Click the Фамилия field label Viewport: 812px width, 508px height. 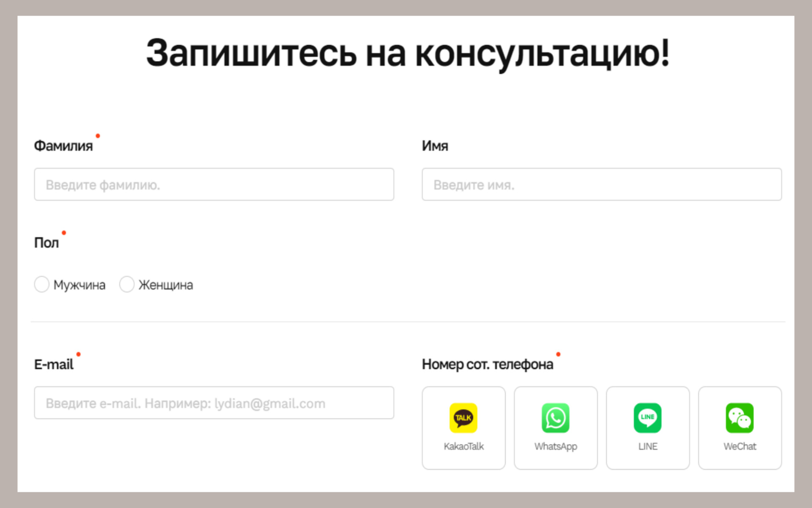pyautogui.click(x=63, y=146)
